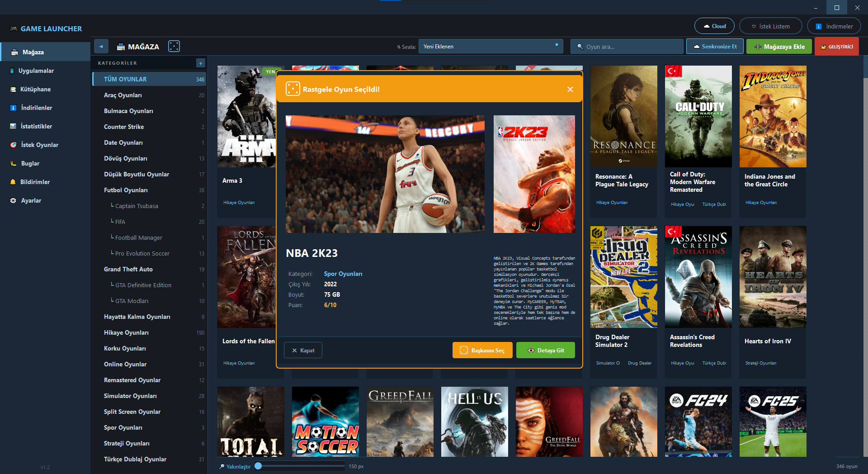
Task: Click the Oyun ara search field
Action: tap(627, 46)
